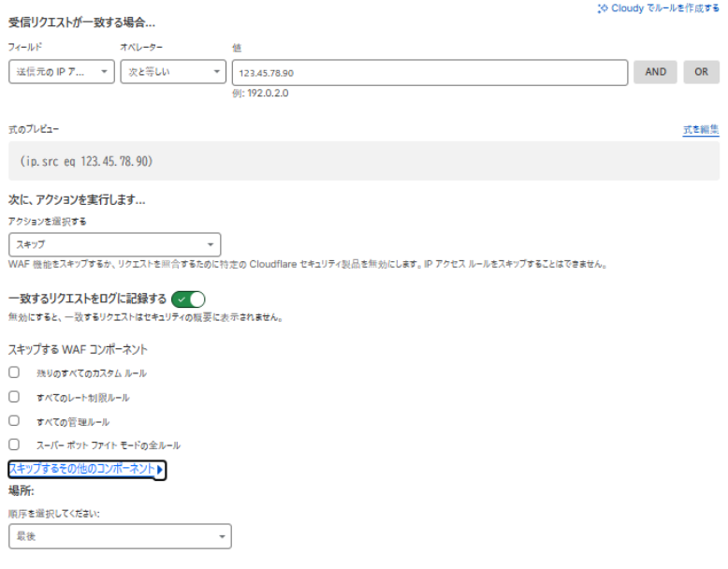
Task: Open the アクションを選択する dropdown set to スキップ
Action: pyautogui.click(x=114, y=245)
